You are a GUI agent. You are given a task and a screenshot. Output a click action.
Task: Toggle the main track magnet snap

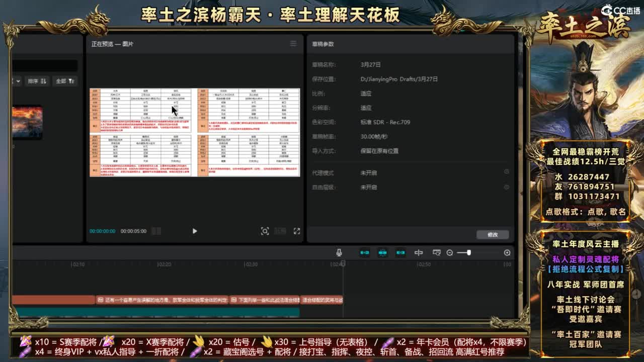[x=365, y=253]
